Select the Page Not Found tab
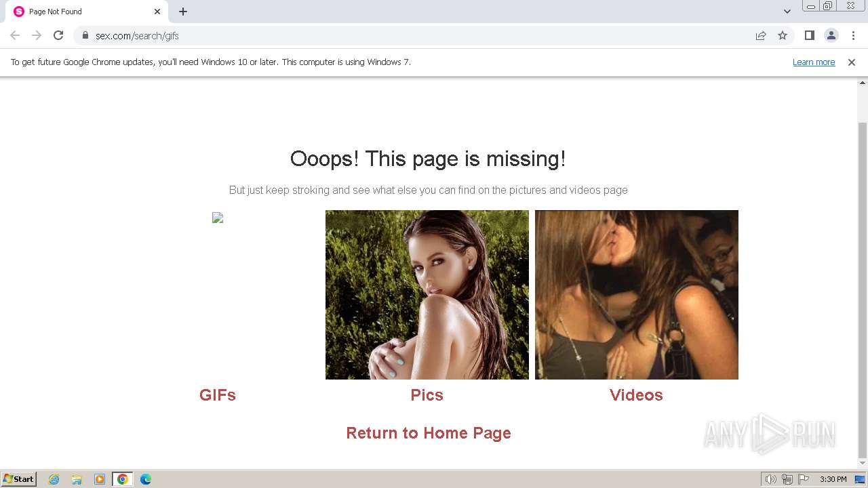868x488 pixels. [86, 12]
